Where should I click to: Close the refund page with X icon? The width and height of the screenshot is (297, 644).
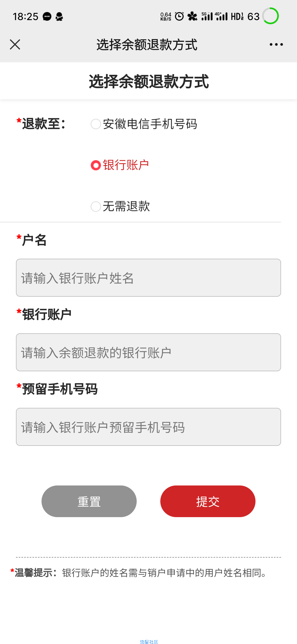click(x=15, y=44)
